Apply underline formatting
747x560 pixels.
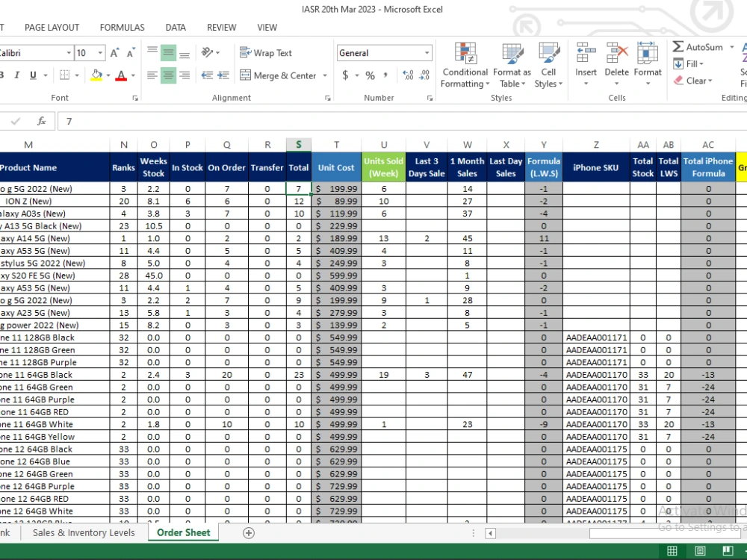pos(33,75)
